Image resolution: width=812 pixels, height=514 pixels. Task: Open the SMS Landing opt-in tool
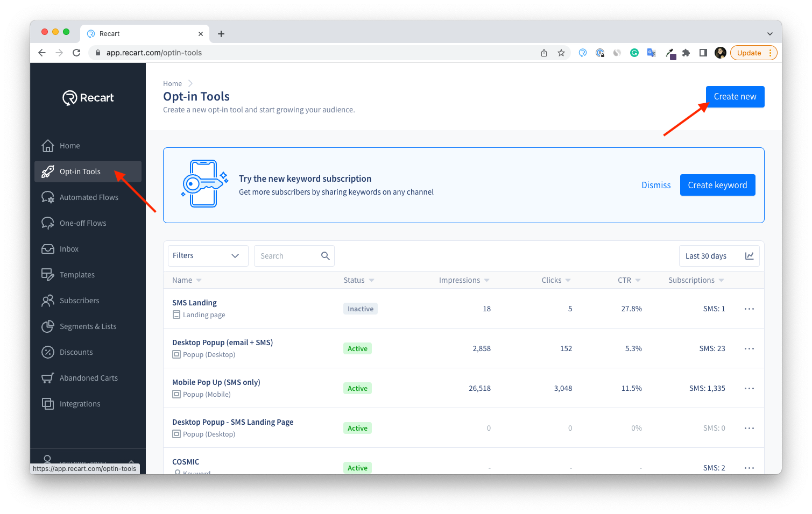click(x=194, y=303)
